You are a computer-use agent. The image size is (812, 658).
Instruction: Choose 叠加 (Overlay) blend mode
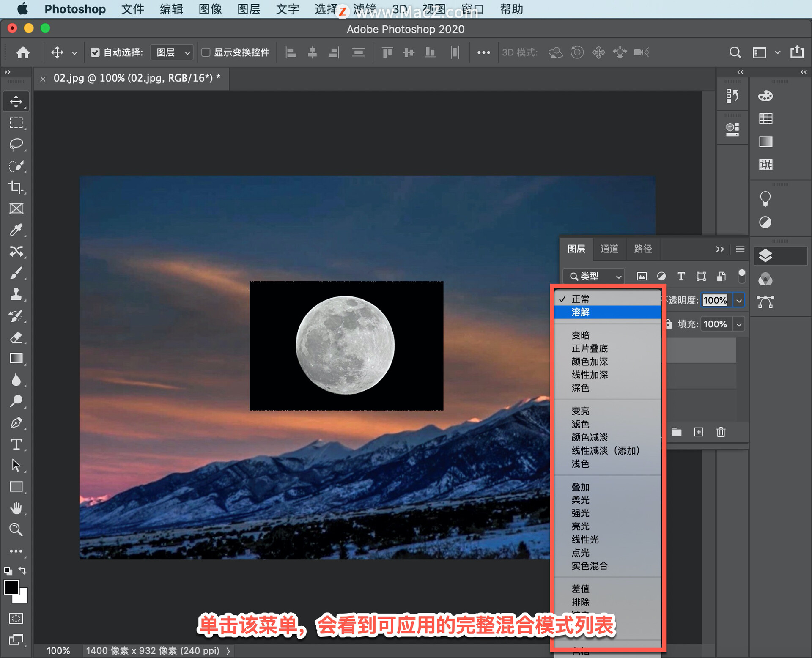608,487
